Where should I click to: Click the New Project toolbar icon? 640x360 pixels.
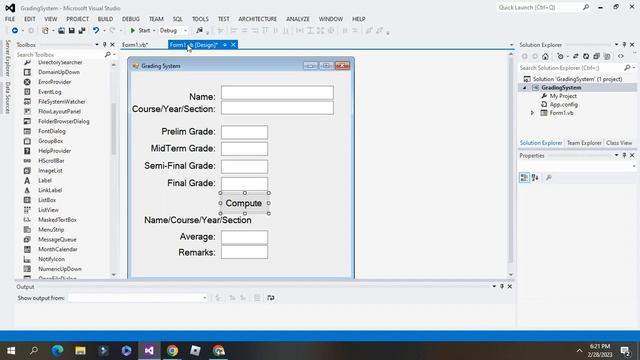coord(45,31)
